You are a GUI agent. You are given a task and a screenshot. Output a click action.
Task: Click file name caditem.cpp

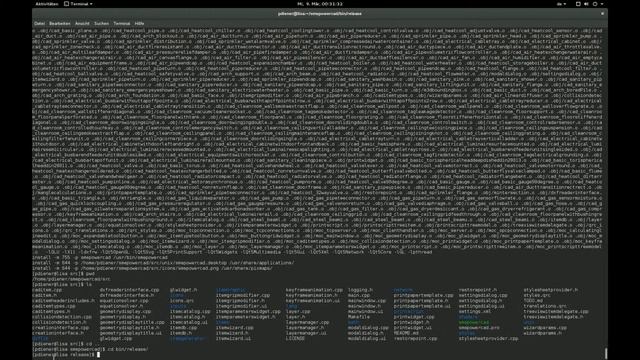tap(47, 290)
